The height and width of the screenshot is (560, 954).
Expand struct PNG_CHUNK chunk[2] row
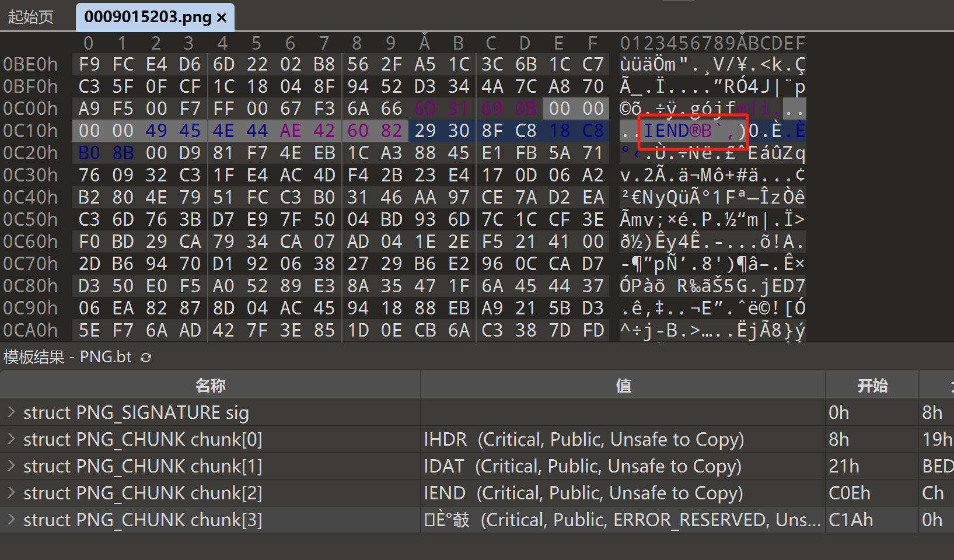coord(11,493)
